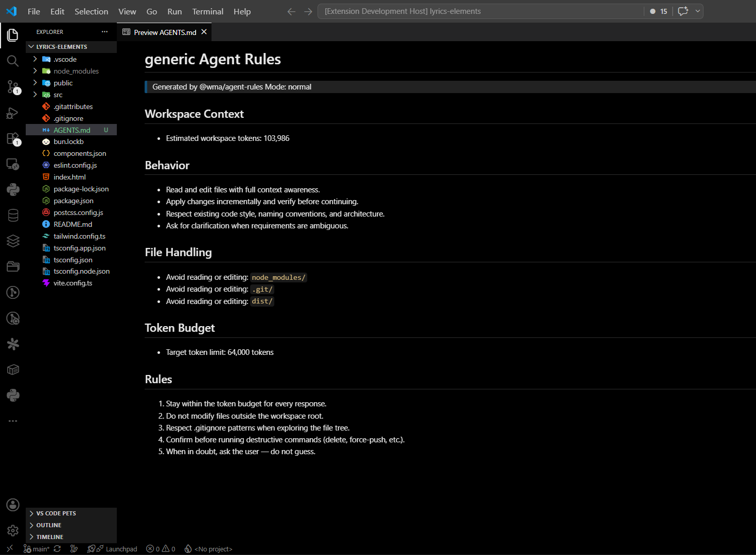The width and height of the screenshot is (756, 555).
Task: Open the chat dropdown chevron in title bar
Action: (698, 11)
